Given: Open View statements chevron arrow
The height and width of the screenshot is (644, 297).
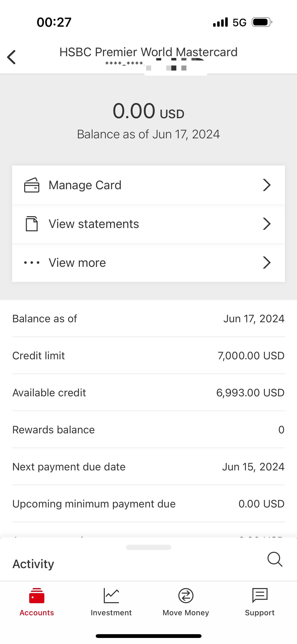Looking at the screenshot, I should point(267,224).
